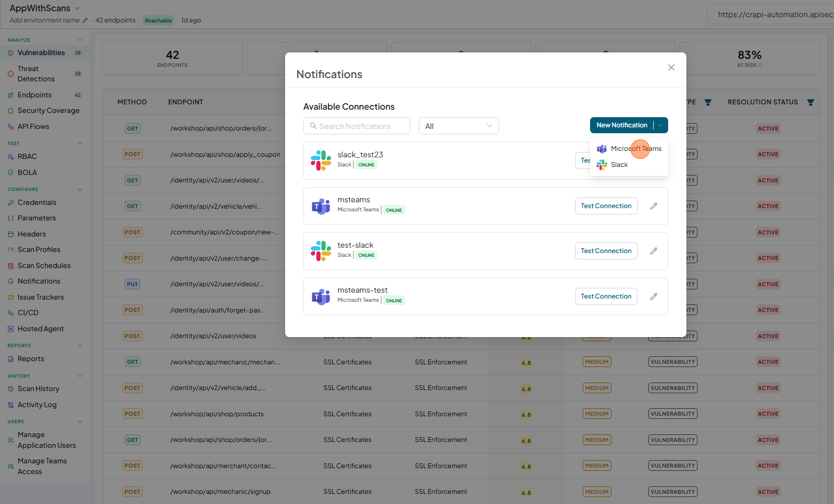Click the Search Notifications field
Image resolution: width=834 pixels, height=504 pixels.
(x=357, y=126)
